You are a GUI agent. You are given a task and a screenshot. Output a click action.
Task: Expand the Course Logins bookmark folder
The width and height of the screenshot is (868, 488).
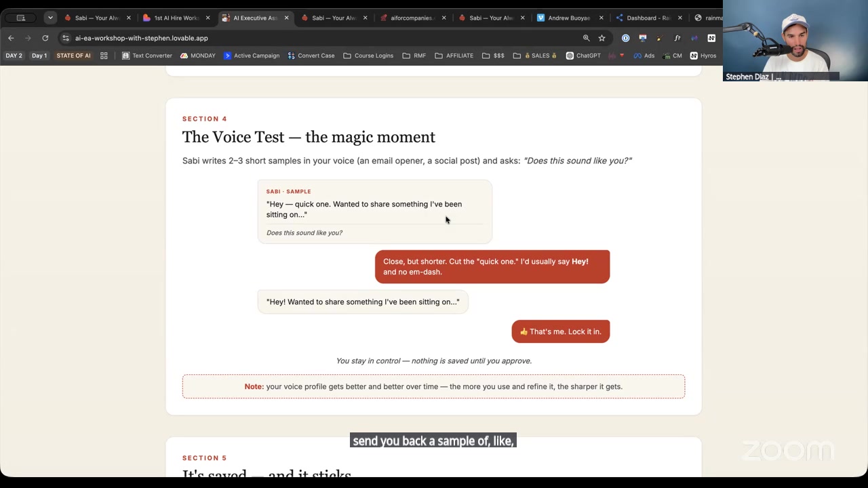click(368, 56)
